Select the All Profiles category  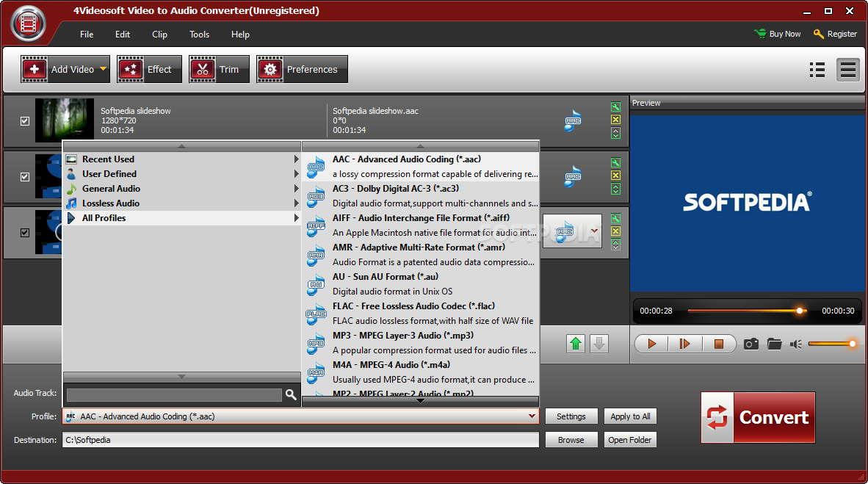pyautogui.click(x=182, y=218)
